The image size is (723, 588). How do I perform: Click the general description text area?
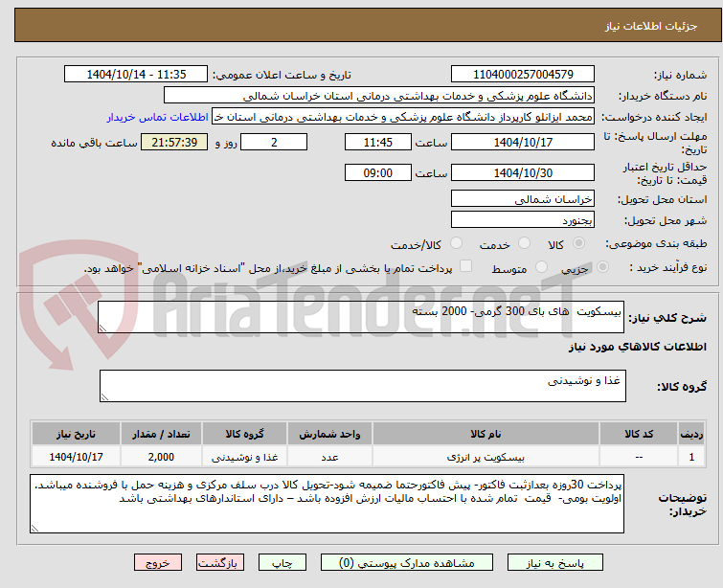tap(361, 317)
